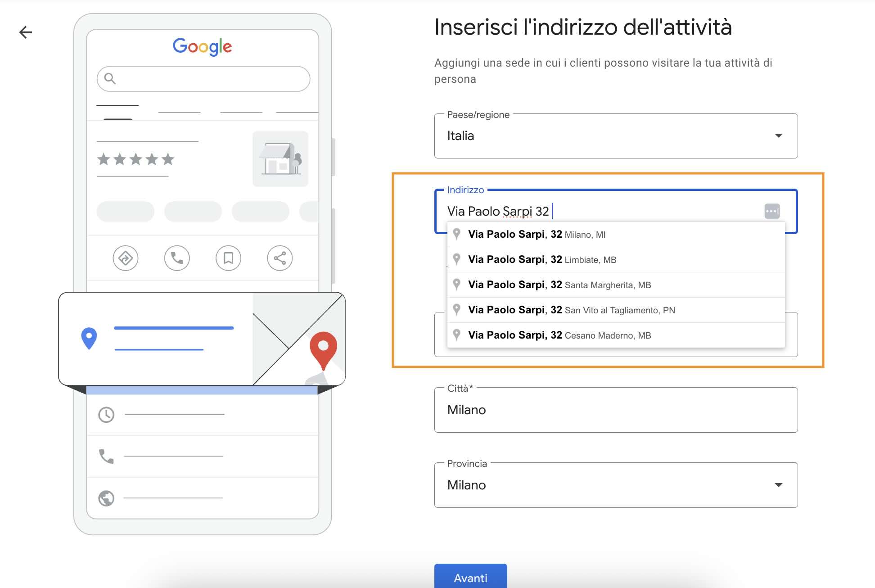This screenshot has width=875, height=588.
Task: Click the blue location pin icon
Action: [89, 338]
